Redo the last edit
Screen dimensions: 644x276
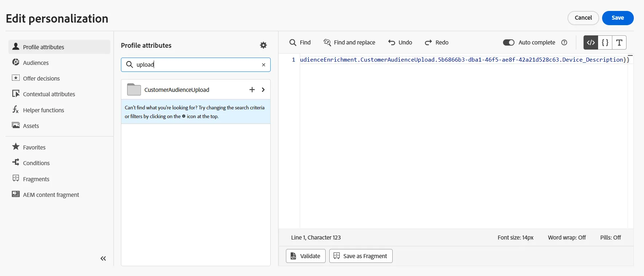click(x=436, y=43)
